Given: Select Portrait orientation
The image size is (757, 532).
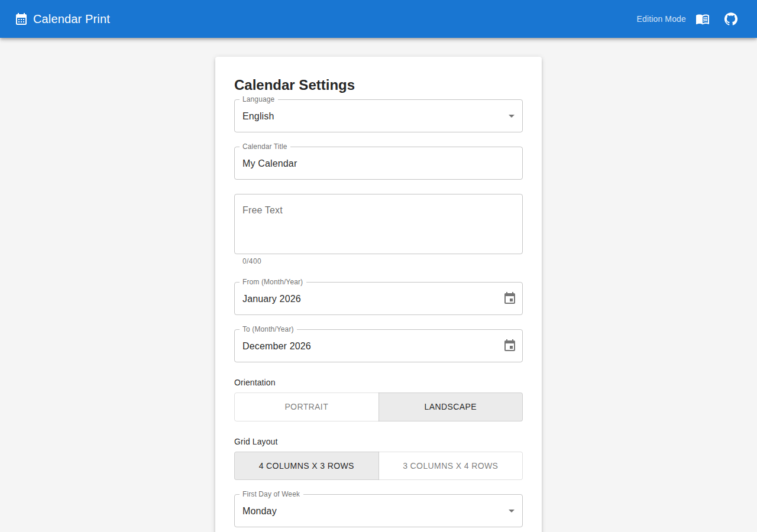Looking at the screenshot, I should (x=306, y=407).
